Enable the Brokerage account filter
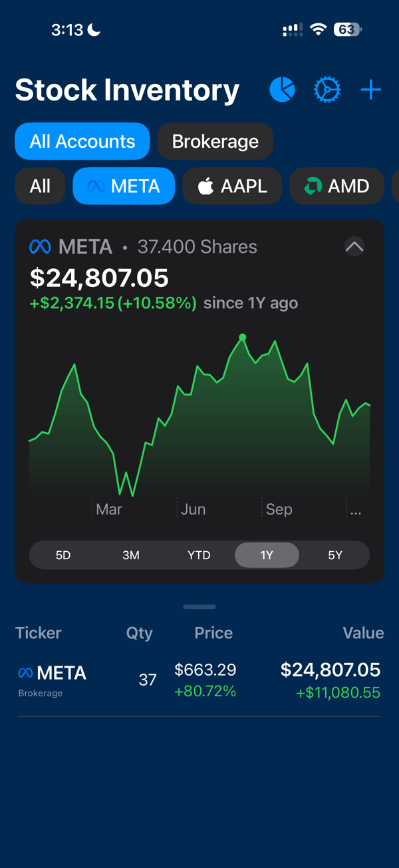This screenshot has height=868, width=399. point(215,140)
